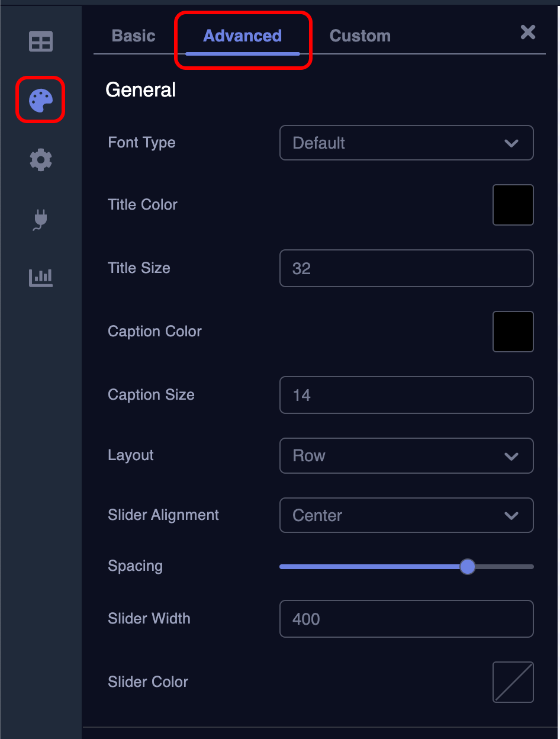Click the empty Slider Color swatch
The width and height of the screenshot is (560, 739).
513,682
